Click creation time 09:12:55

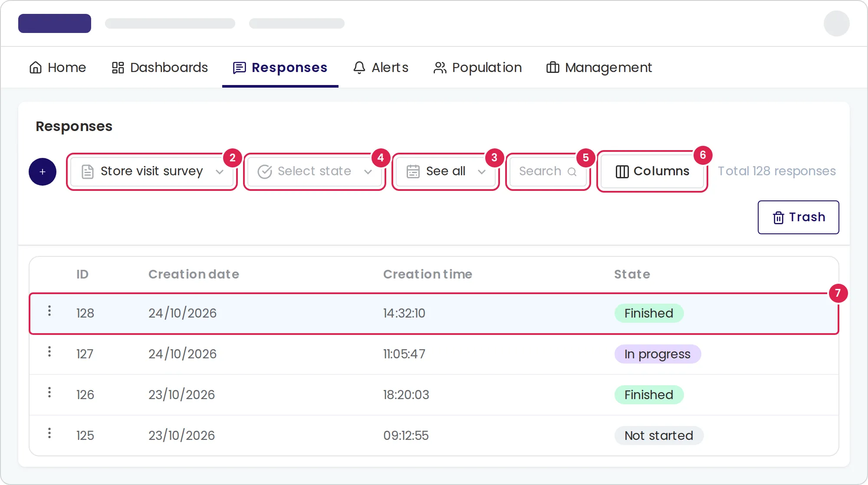[x=406, y=436]
